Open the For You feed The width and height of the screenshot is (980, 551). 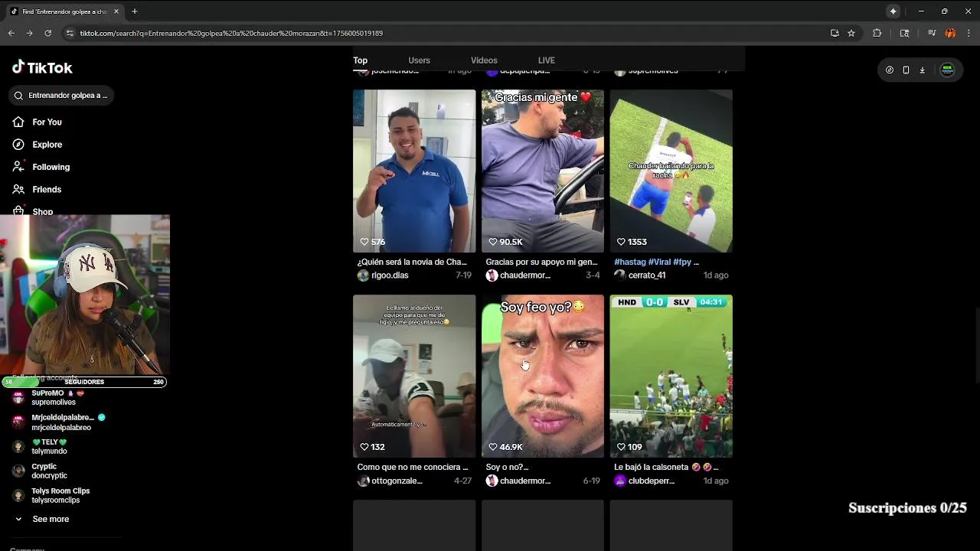(x=47, y=122)
